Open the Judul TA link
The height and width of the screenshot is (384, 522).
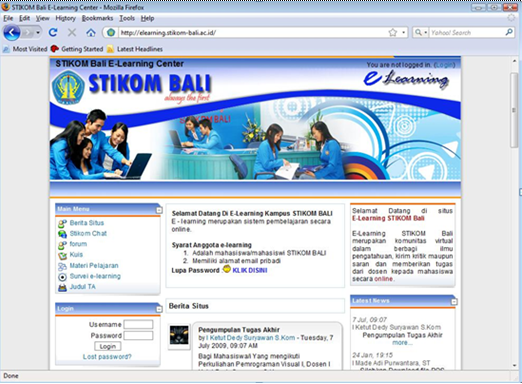point(82,287)
